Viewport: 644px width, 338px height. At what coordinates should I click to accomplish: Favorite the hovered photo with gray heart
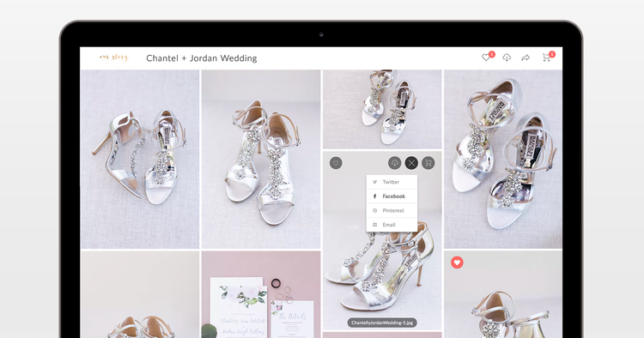[336, 163]
